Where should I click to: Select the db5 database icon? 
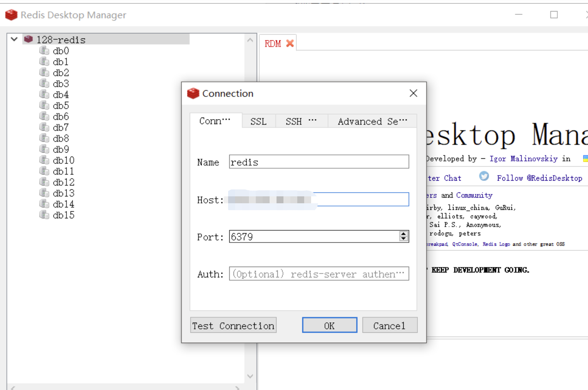click(44, 105)
